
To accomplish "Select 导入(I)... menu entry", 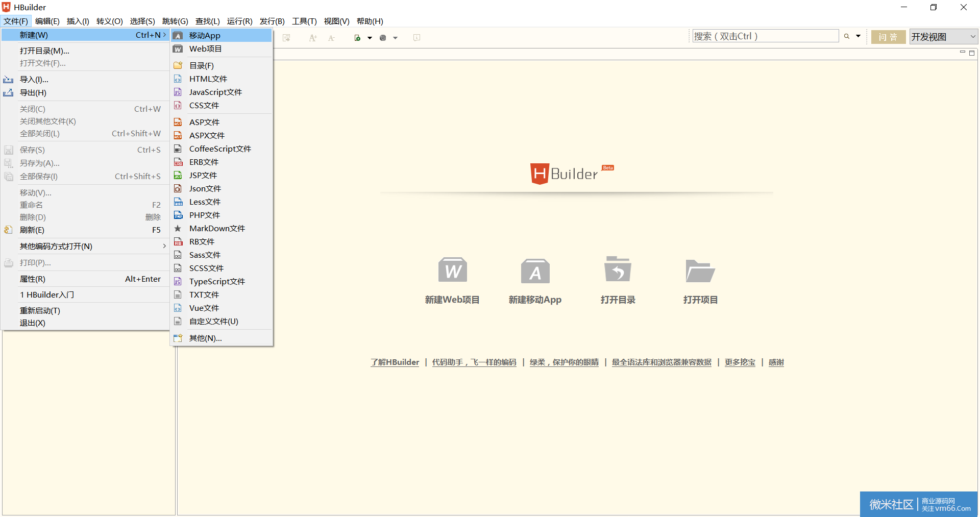I will (x=86, y=79).
